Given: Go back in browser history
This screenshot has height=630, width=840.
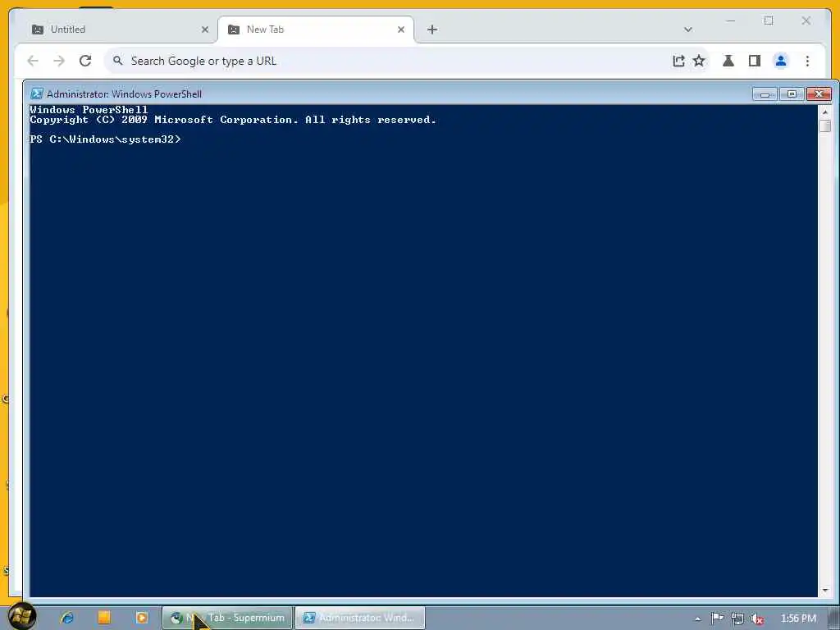Looking at the screenshot, I should point(33,61).
